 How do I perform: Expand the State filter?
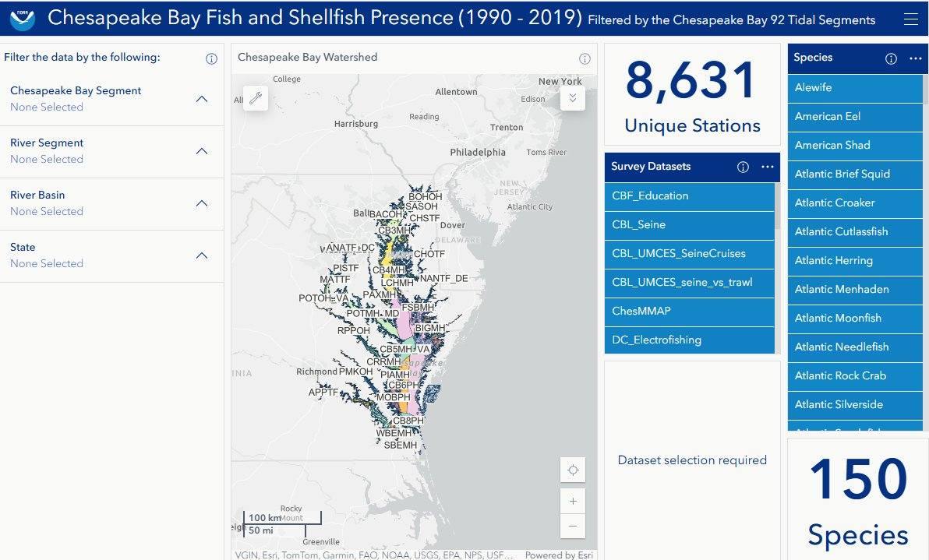pos(111,255)
